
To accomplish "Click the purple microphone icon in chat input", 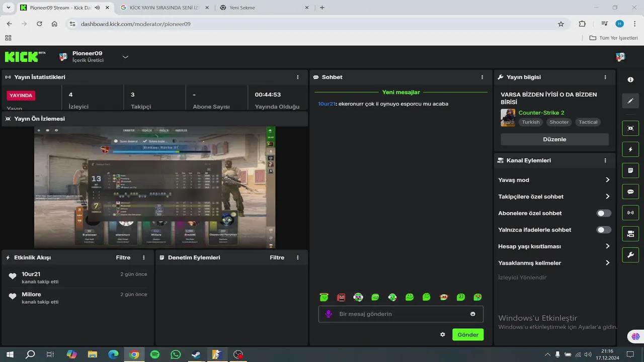I will click(329, 314).
